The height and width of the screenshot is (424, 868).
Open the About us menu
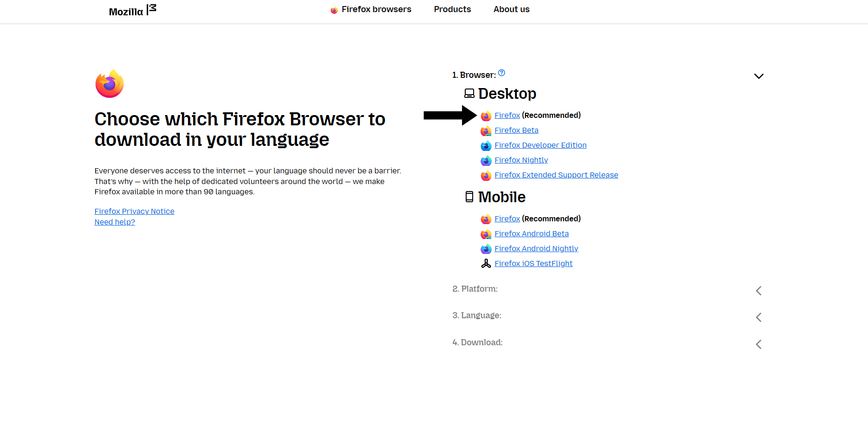pyautogui.click(x=511, y=9)
